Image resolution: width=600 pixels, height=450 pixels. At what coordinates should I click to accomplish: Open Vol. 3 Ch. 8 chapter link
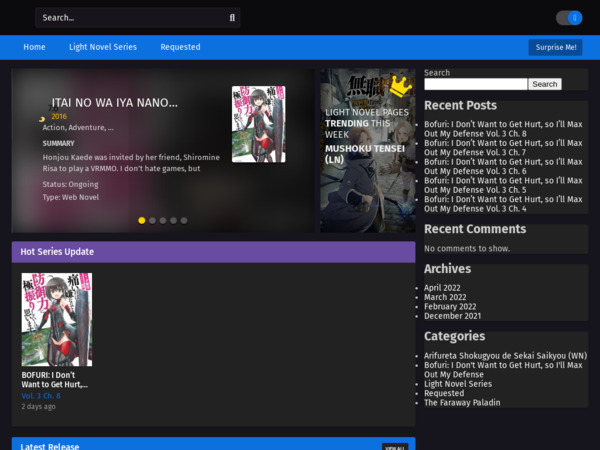click(x=41, y=396)
